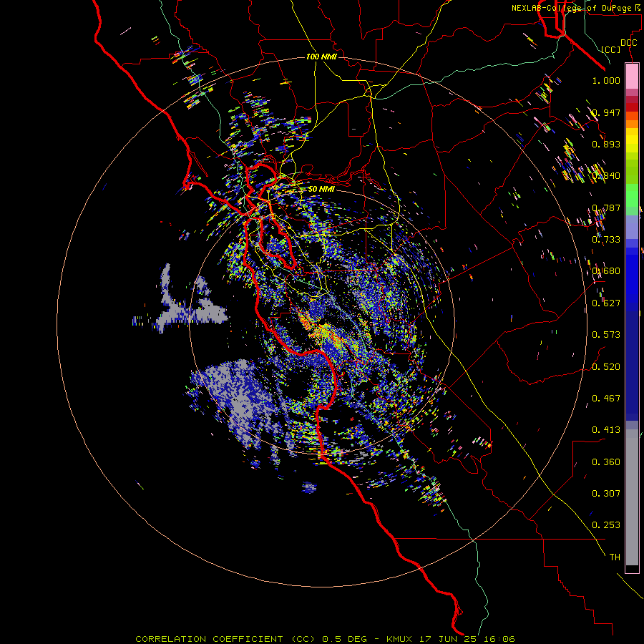Click the pink segment of the color bar

[x=632, y=77]
